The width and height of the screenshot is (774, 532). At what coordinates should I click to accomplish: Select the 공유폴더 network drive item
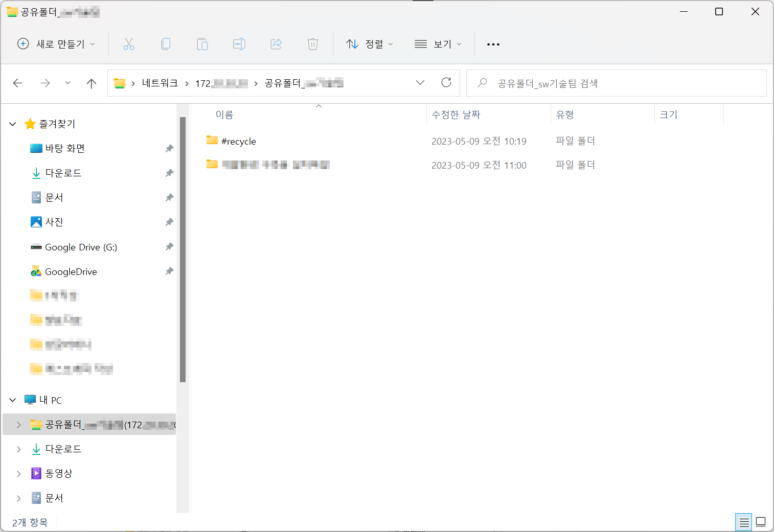(89, 425)
